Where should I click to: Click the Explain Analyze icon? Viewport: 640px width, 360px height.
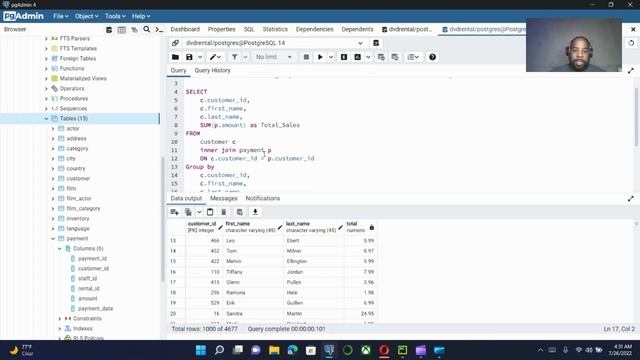(x=358, y=57)
